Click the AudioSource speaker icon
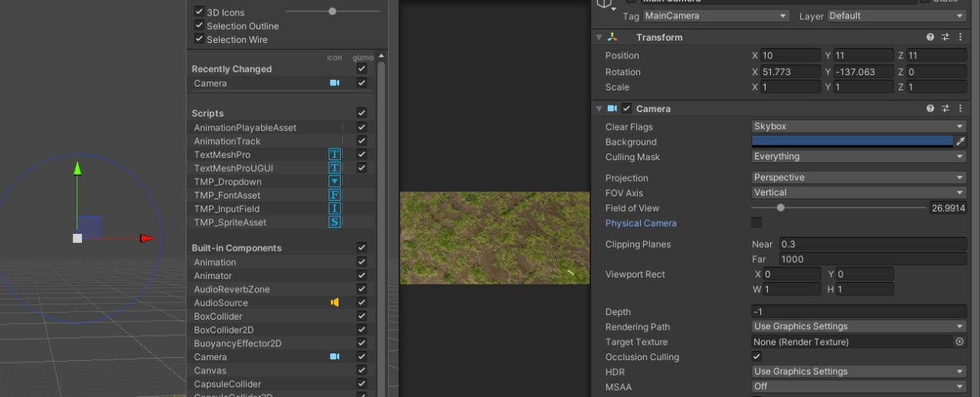This screenshot has width=980, height=397. point(334,303)
